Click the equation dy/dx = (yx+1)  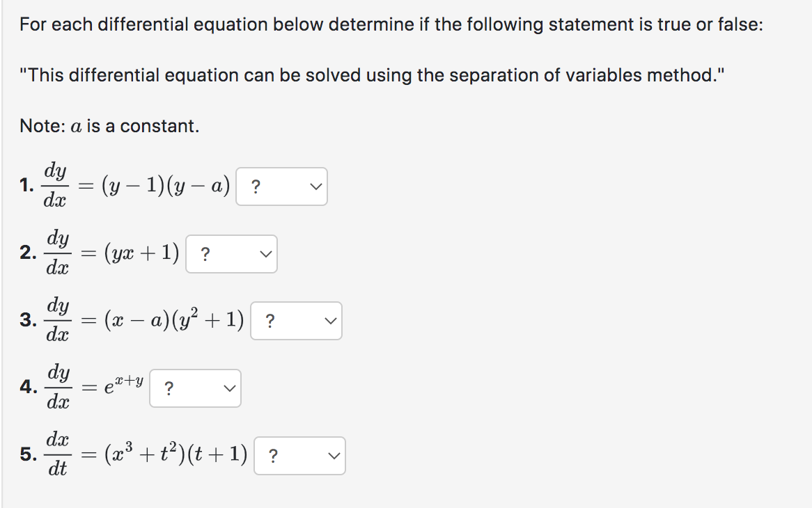[112, 253]
